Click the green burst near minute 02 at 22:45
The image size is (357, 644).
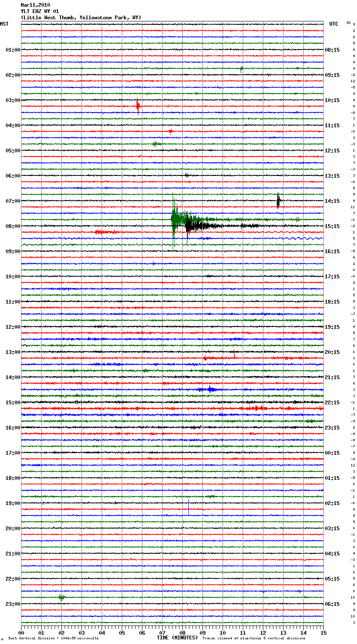coord(62,597)
